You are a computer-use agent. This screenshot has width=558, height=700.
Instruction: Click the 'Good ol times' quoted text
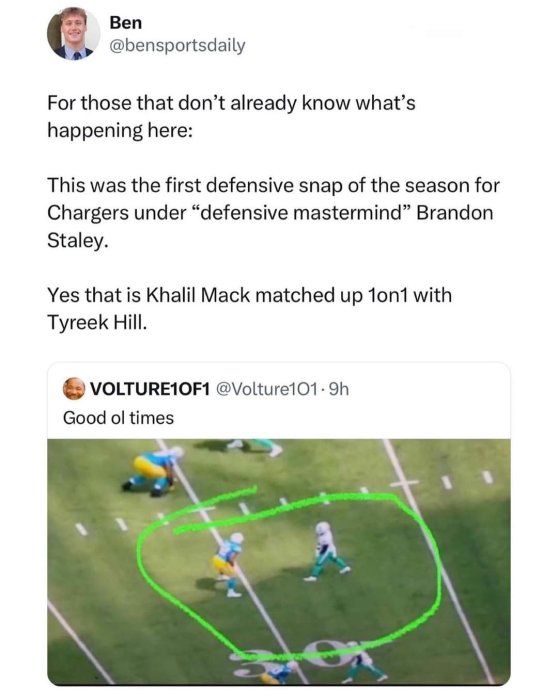[x=118, y=418]
